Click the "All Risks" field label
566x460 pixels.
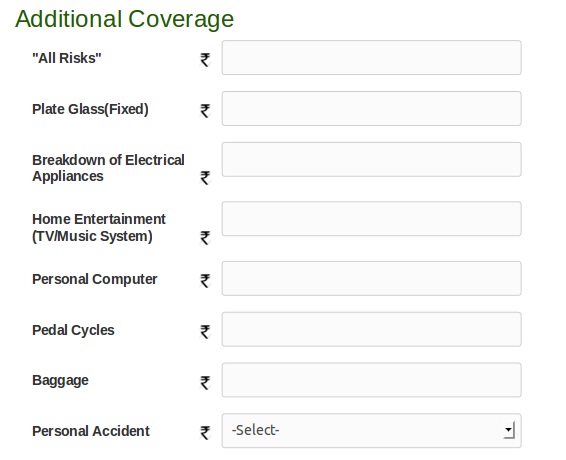tap(67, 58)
